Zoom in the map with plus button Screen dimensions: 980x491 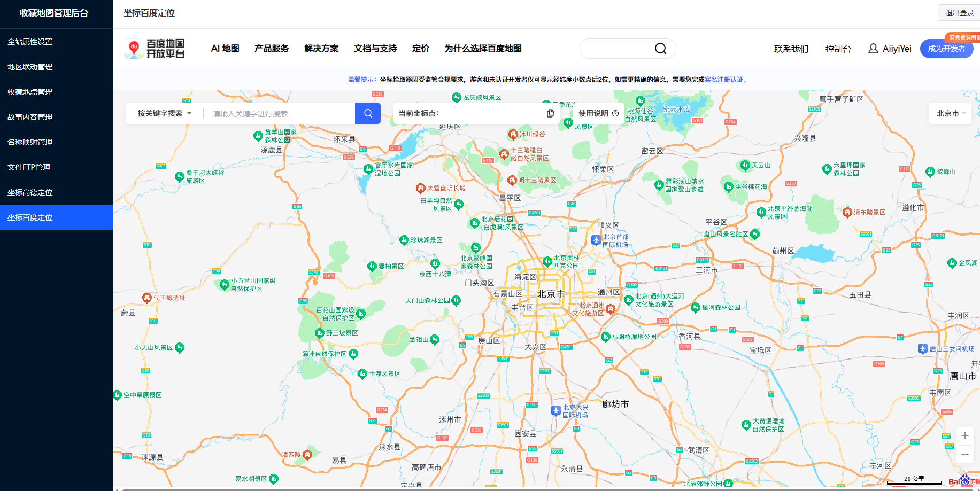965,435
